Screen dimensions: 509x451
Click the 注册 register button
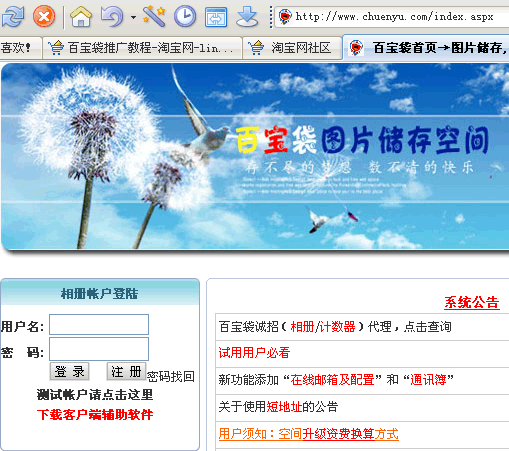point(126,371)
